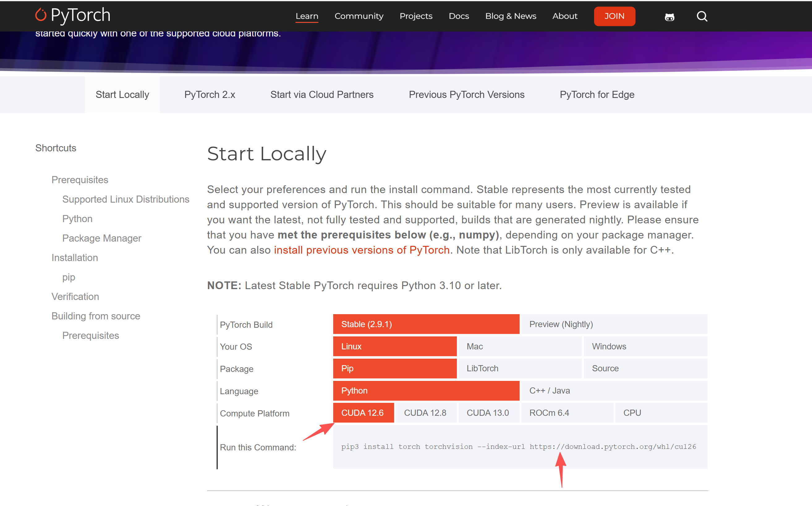812x506 pixels.
Task: Expand the About navigation menu
Action: tap(564, 16)
